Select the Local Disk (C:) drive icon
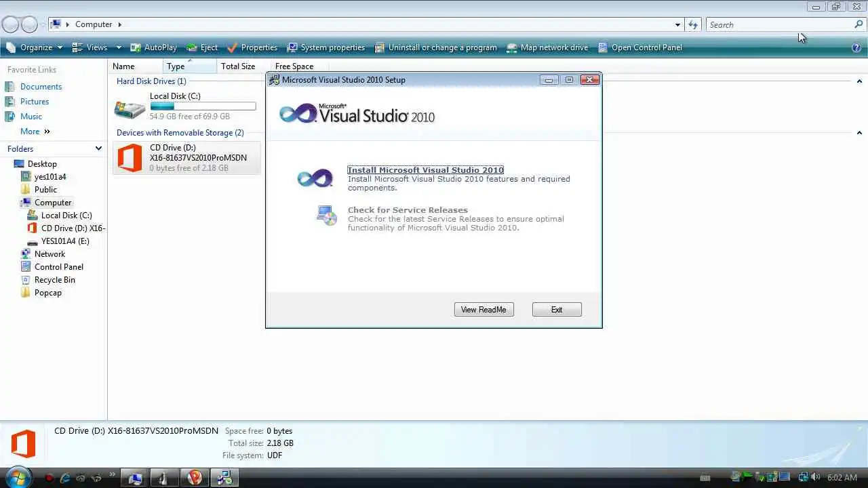 tap(130, 108)
